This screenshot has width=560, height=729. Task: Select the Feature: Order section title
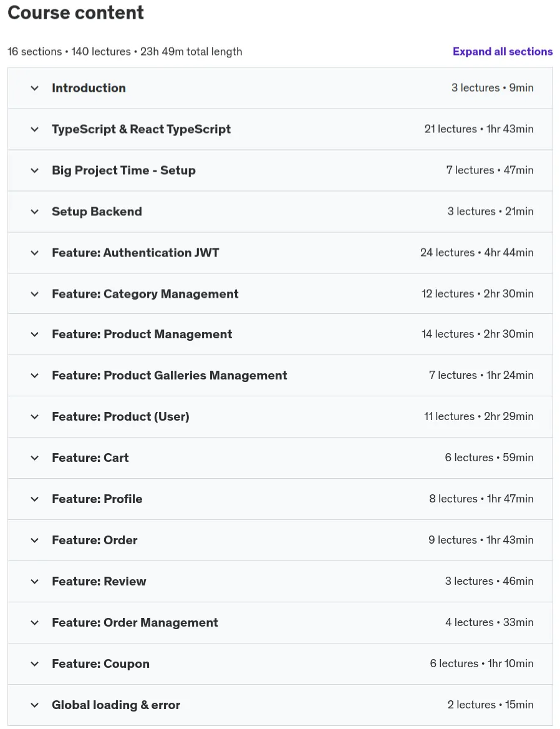[95, 541]
